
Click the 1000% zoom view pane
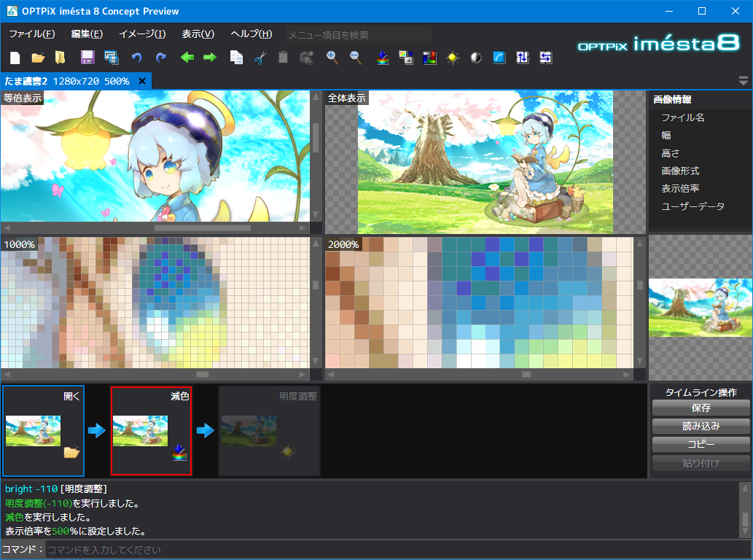[x=155, y=303]
